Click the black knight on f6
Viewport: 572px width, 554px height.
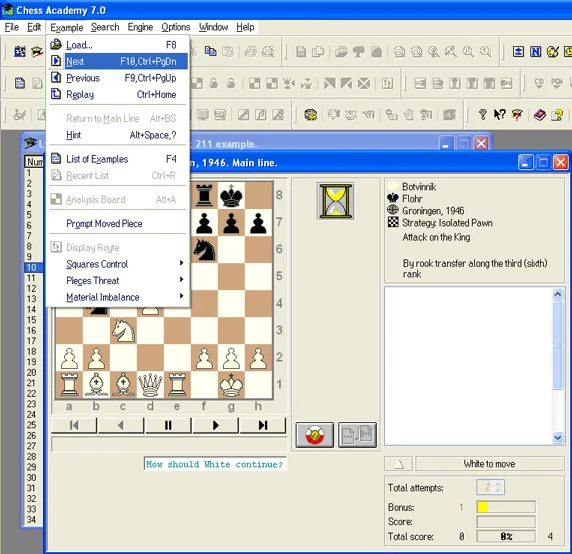(204, 249)
